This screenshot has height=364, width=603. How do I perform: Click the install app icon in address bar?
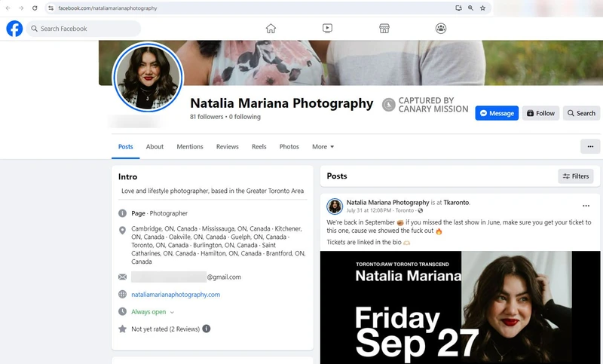pyautogui.click(x=458, y=8)
